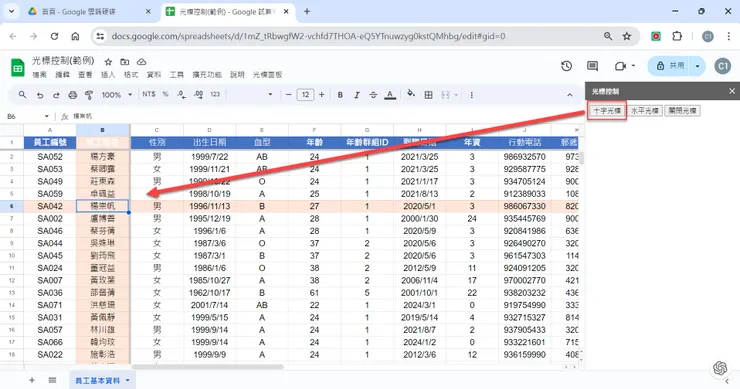Open the fill color picker
The height and width of the screenshot is (389, 740).
click(x=411, y=94)
